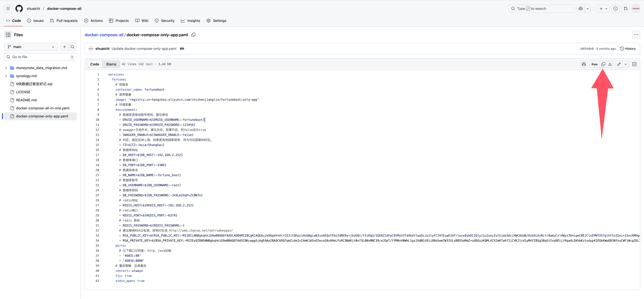Expand moneynote_data_migration.md folder
This screenshot has height=299, width=644.
pos(6,68)
